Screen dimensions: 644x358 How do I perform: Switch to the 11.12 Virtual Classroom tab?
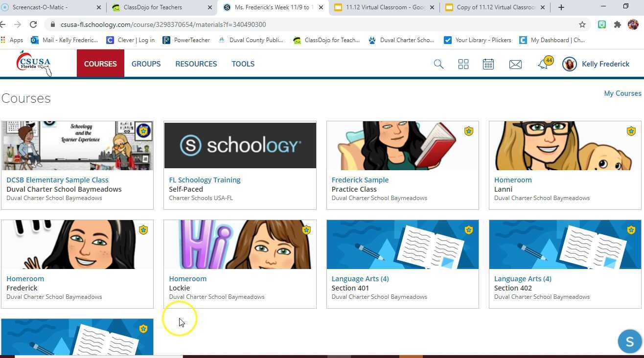[x=384, y=7]
